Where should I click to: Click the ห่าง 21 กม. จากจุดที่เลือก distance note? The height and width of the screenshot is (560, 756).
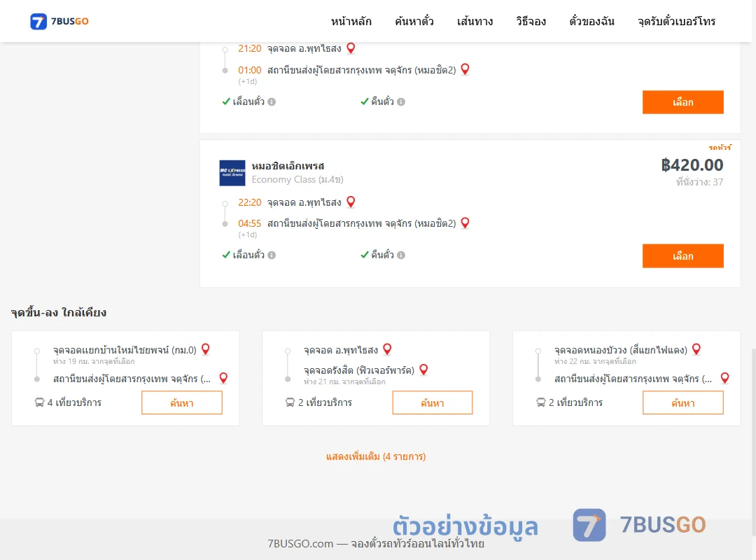point(344,381)
